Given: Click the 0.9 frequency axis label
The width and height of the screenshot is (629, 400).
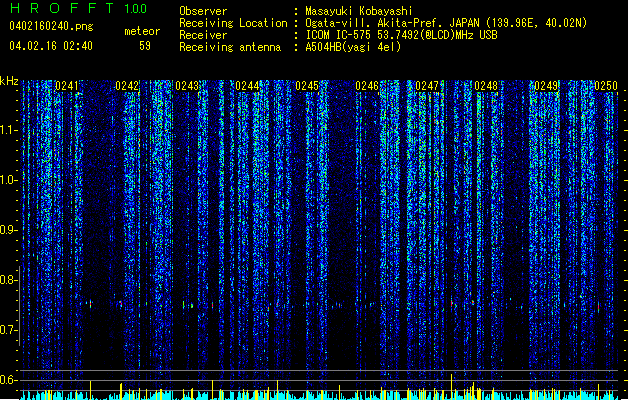Looking at the screenshot, I should coord(9,230).
